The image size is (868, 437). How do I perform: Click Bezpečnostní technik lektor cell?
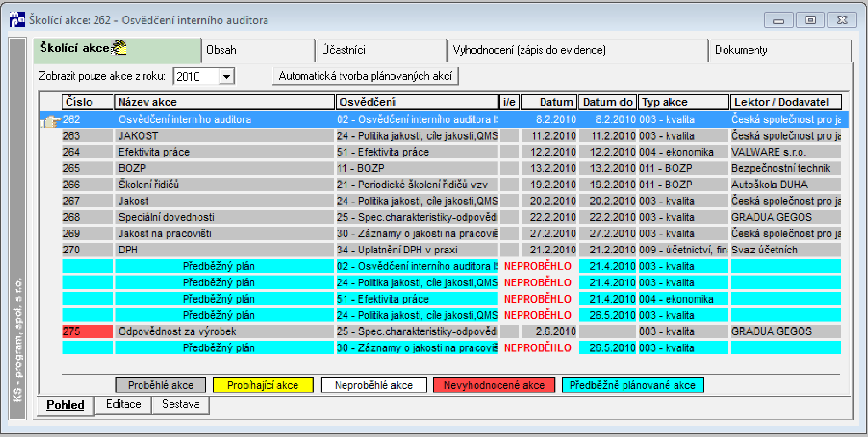pos(786,168)
